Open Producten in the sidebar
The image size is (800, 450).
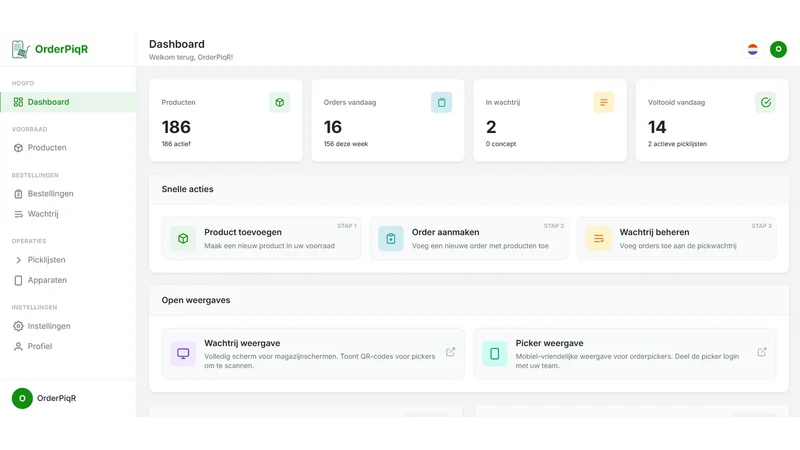click(68, 147)
